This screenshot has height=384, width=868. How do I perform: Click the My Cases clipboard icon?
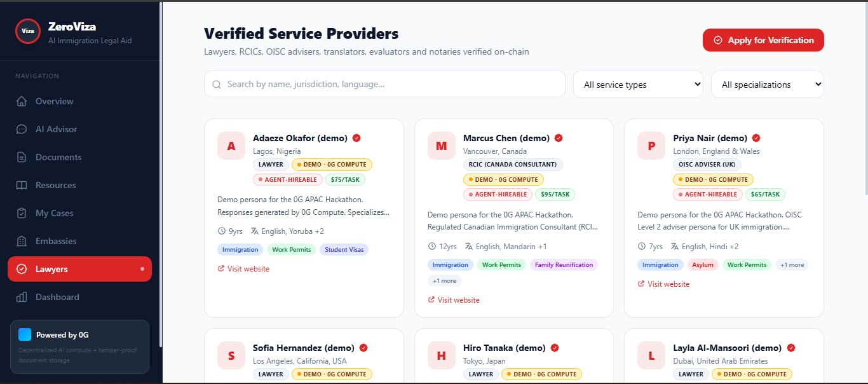[22, 213]
